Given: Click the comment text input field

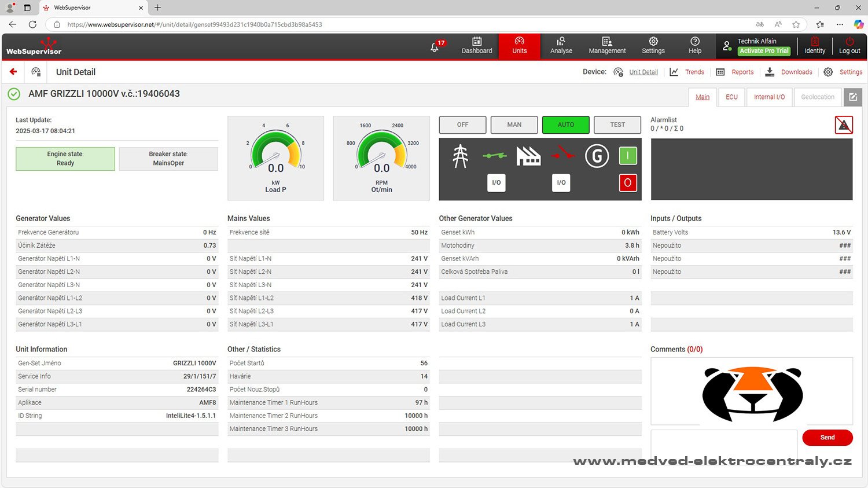Looking at the screenshot, I should coord(723,443).
